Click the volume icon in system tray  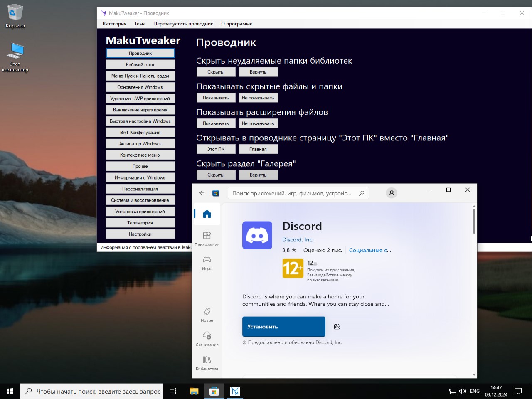click(463, 391)
